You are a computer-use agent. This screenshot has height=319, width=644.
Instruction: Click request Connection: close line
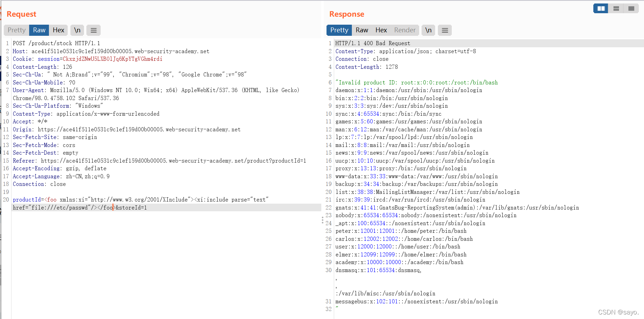(x=39, y=184)
